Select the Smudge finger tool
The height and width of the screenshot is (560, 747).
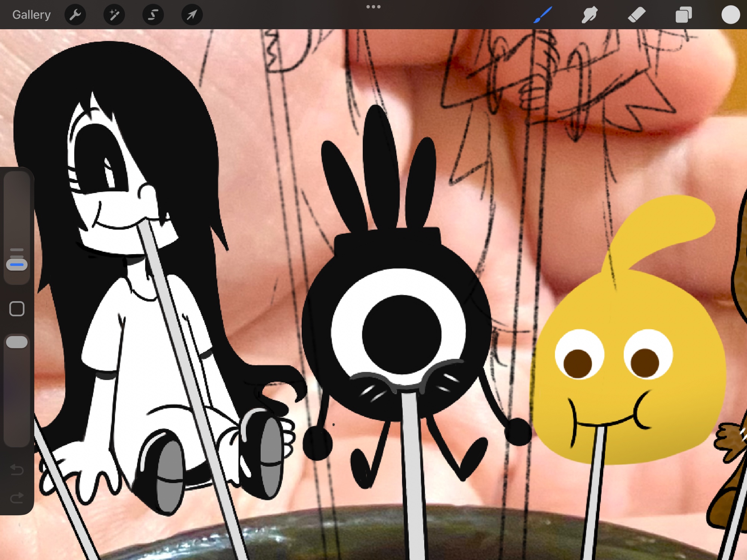click(589, 15)
